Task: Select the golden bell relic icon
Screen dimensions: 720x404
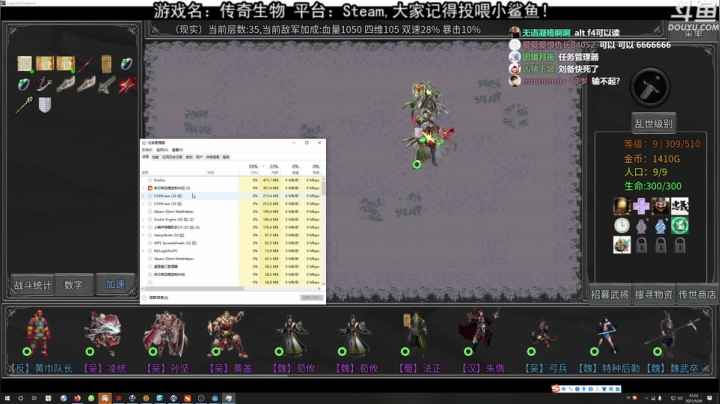Action: 622,206
